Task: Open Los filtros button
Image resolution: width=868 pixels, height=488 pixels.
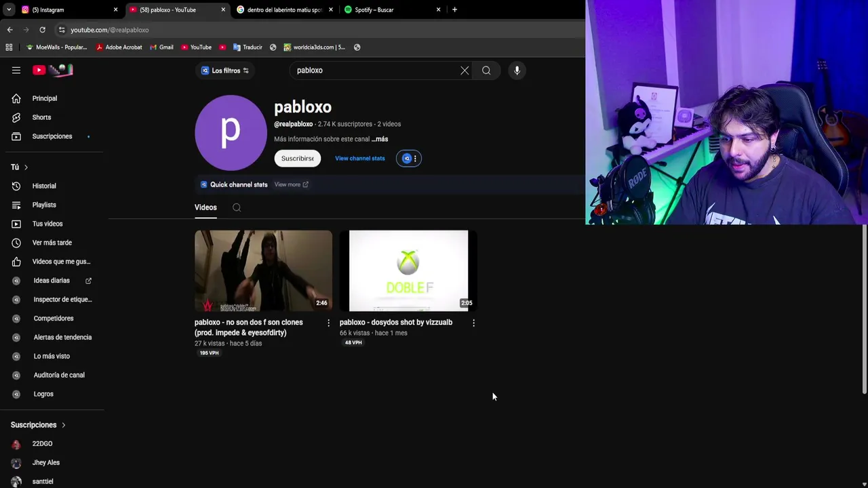Action: click(225, 70)
